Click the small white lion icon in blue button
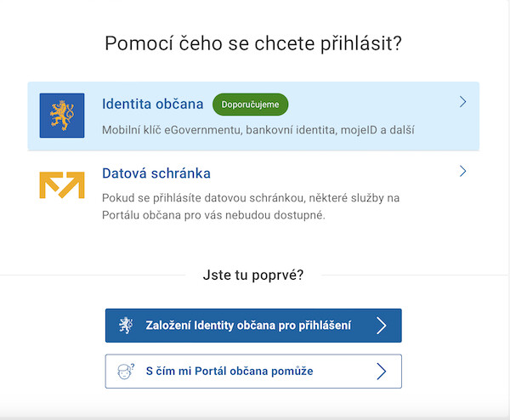The image size is (510, 420). pyautogui.click(x=126, y=326)
